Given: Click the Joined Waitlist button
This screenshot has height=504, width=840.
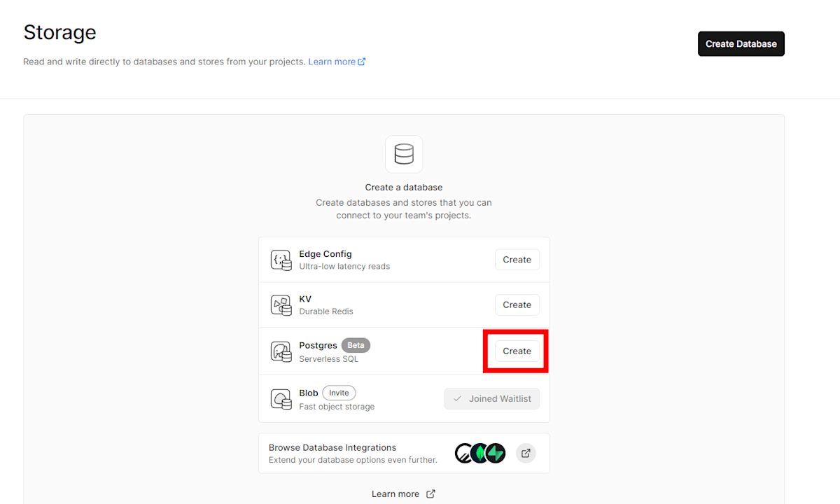Looking at the screenshot, I should tap(492, 398).
